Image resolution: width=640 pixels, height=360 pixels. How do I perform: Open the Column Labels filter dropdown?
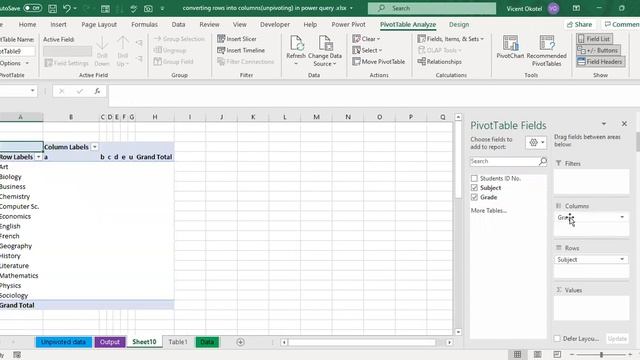click(x=94, y=147)
